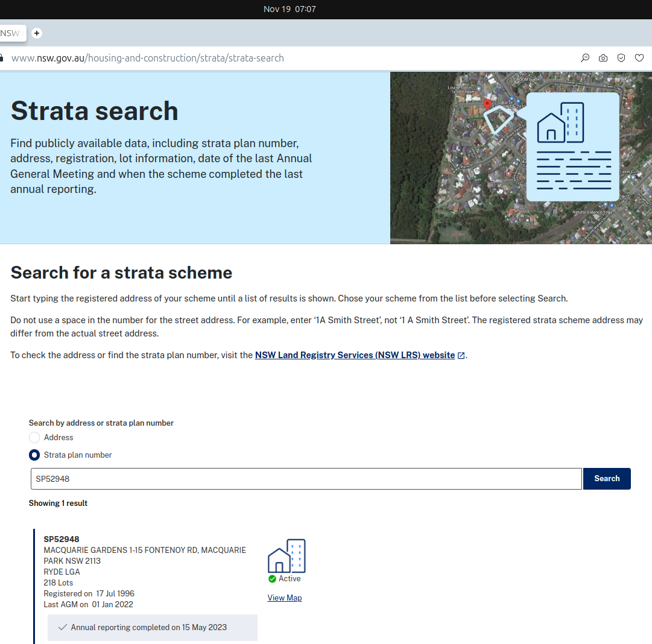Switch to the NSW browser tab

click(x=11, y=33)
